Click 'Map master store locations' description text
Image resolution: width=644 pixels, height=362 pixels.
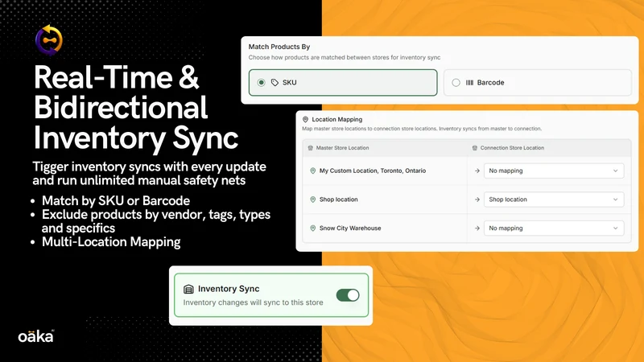point(422,129)
